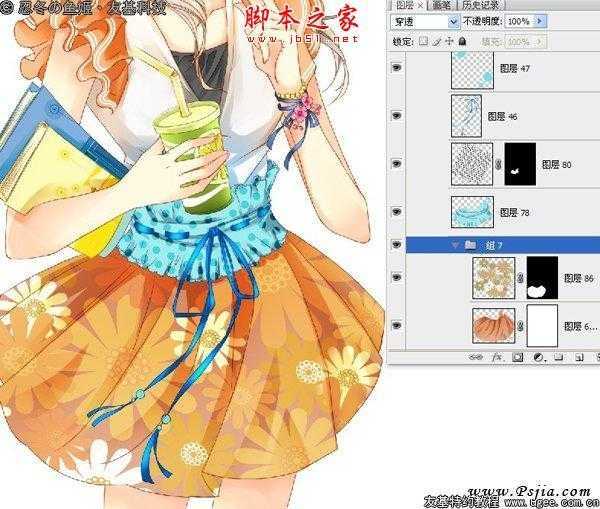Toggle visibility of layer 图层 78
The image size is (600, 509).
click(x=398, y=211)
